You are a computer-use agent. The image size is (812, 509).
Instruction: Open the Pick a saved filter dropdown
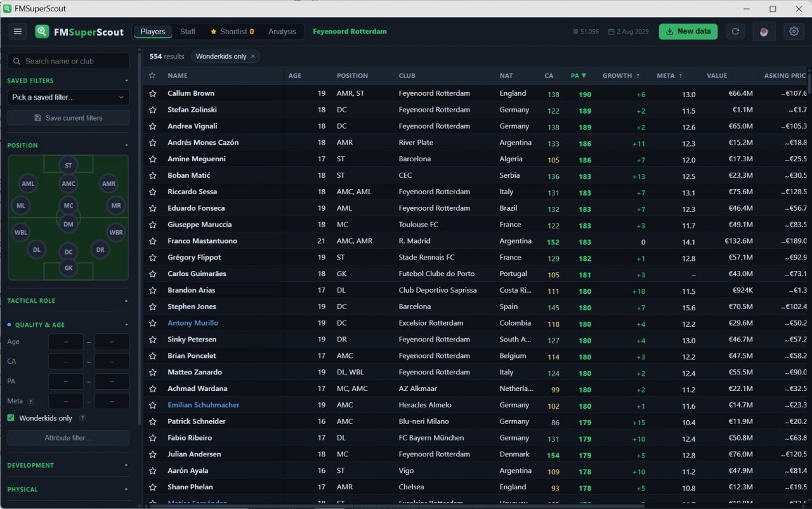pyautogui.click(x=69, y=97)
